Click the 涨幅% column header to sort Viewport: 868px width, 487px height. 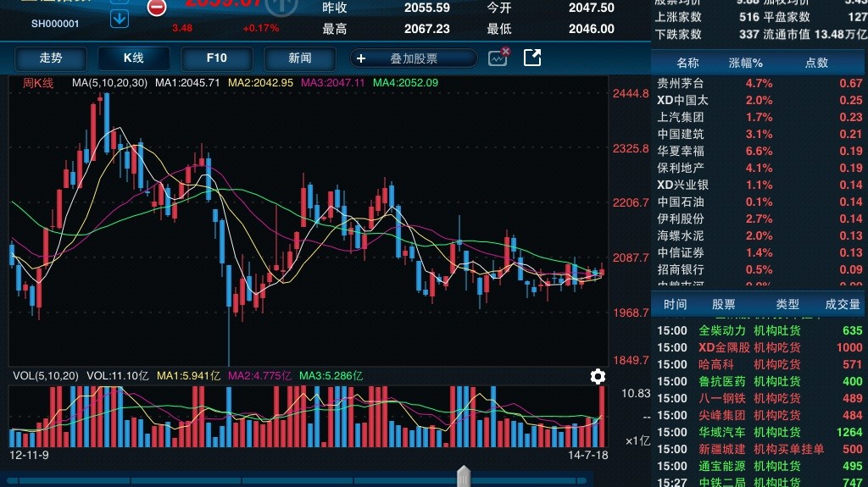point(746,64)
